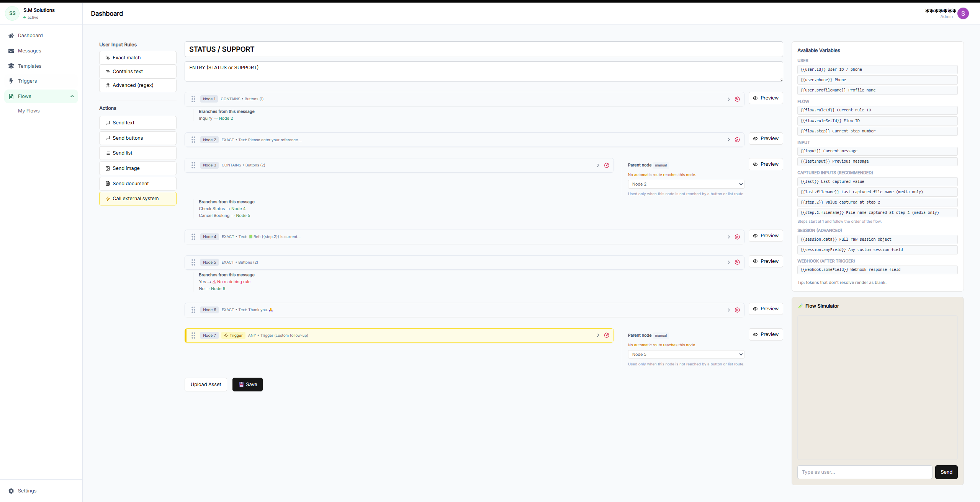This screenshot has height=502, width=980.
Task: Expand Node 6 with its chevron arrow
Action: coord(728,310)
